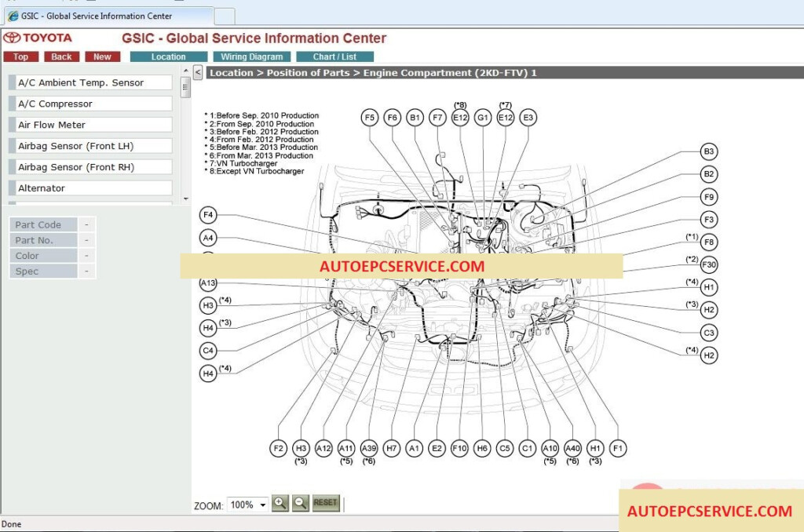Open the empty new browser tab
Viewport: 804px width, 532px height.
pos(225,16)
